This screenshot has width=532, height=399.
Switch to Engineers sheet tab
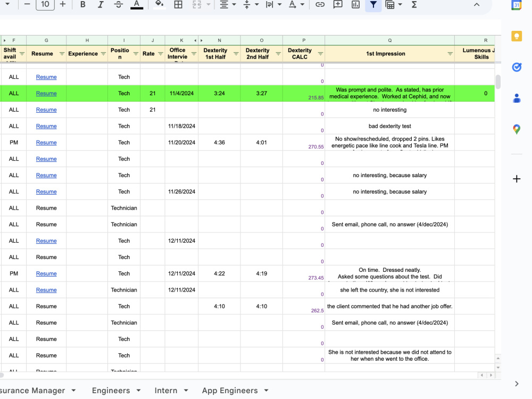click(x=111, y=390)
